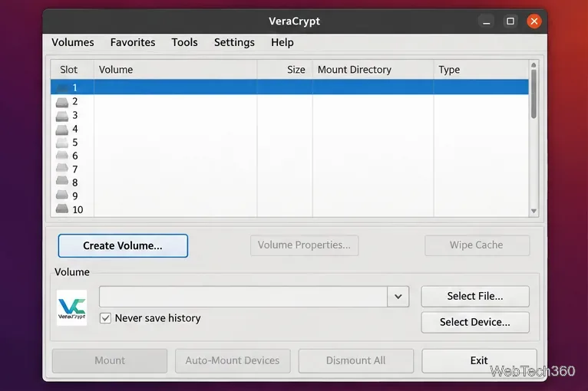Click the Create Volume button

click(x=123, y=245)
